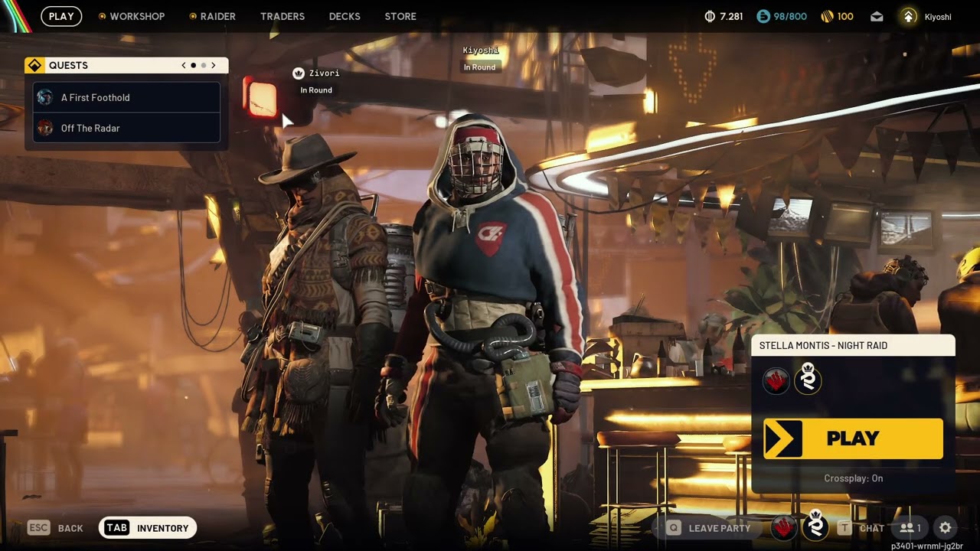Visit the Store tab
The image size is (980, 551).
400,16
